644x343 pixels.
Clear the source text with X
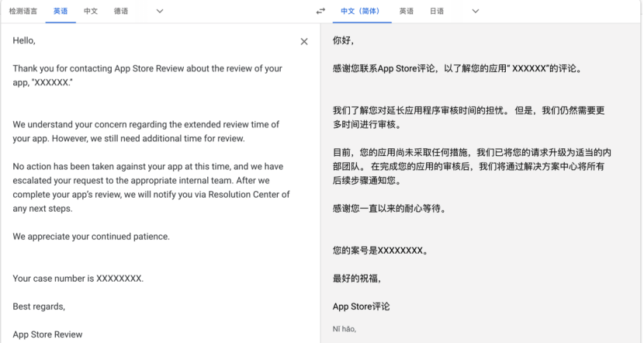[304, 41]
